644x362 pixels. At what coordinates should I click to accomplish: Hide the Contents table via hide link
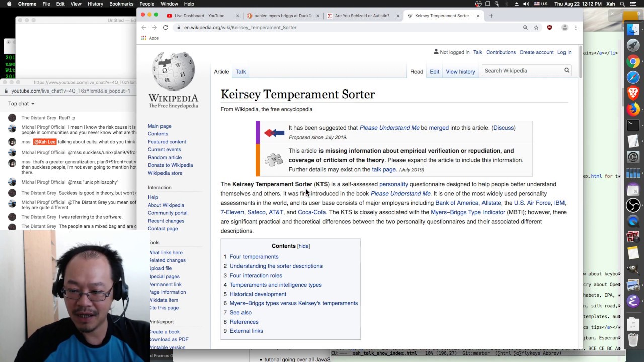click(x=303, y=246)
